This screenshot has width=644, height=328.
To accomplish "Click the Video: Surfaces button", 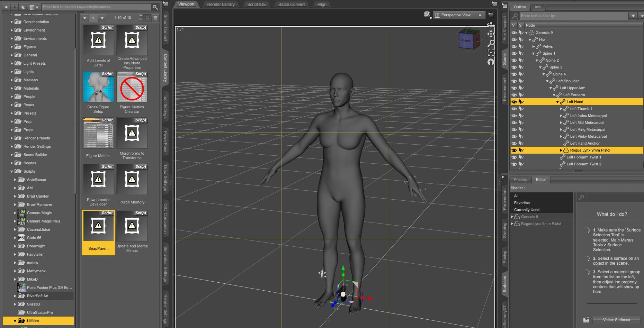I will [616, 320].
